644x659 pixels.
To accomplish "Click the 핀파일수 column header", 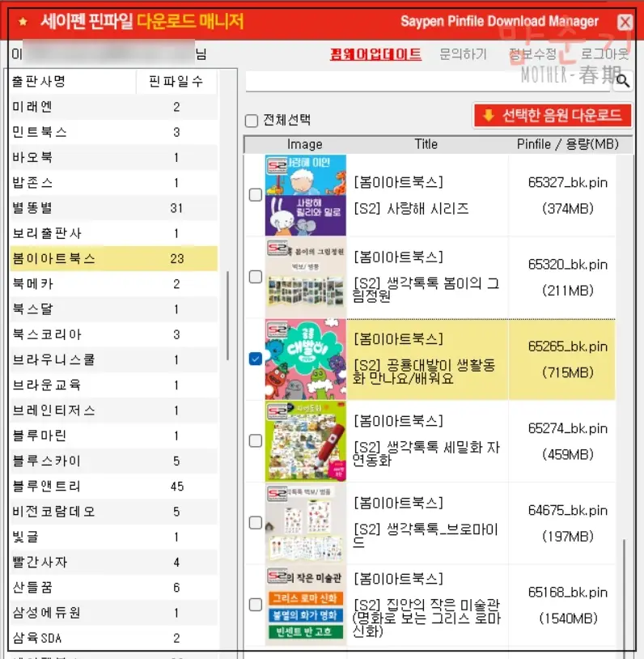I will pos(176,81).
